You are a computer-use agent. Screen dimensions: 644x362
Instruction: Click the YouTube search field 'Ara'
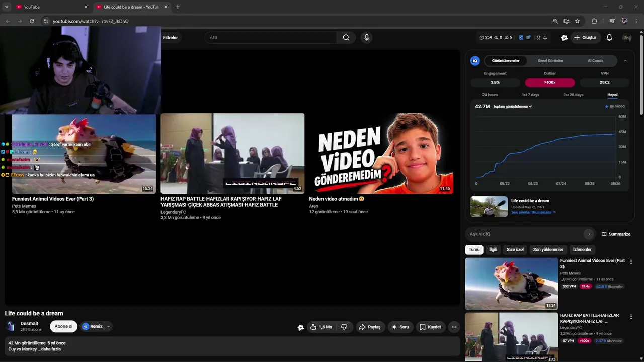271,37
